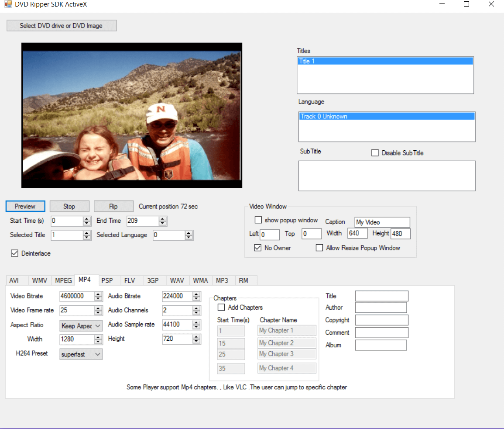Check the Disable SubTitle box

pos(375,152)
